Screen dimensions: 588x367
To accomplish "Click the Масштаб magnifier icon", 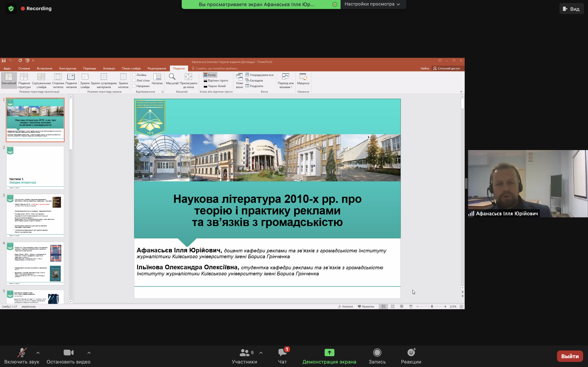I will (172, 77).
